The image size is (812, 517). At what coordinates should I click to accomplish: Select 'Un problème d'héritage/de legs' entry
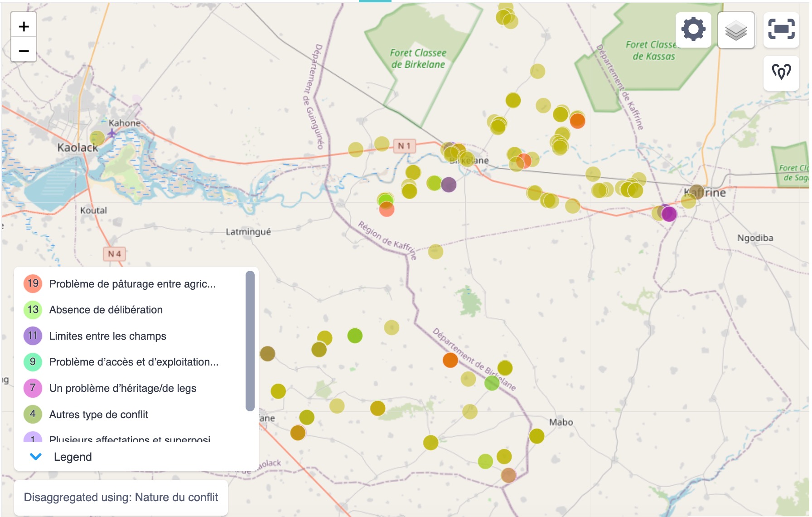tap(122, 388)
